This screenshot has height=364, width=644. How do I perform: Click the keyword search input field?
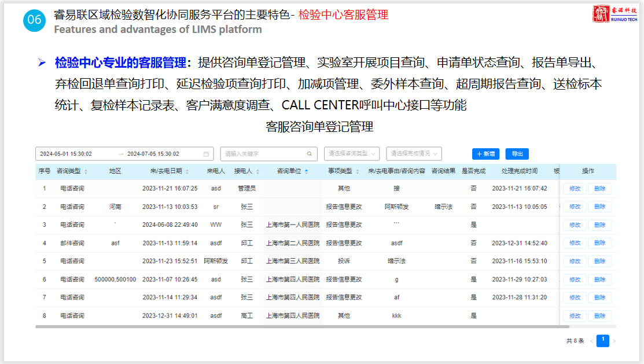[263, 154]
